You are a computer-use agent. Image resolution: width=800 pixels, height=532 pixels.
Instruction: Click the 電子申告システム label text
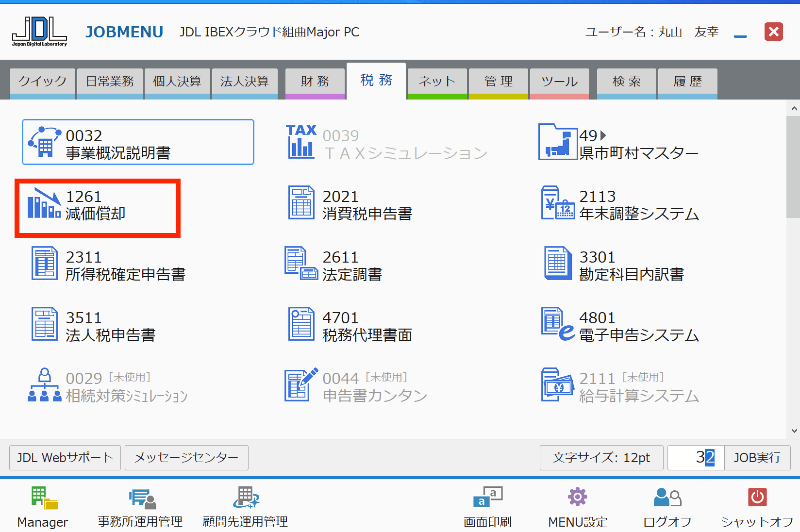tap(639, 335)
